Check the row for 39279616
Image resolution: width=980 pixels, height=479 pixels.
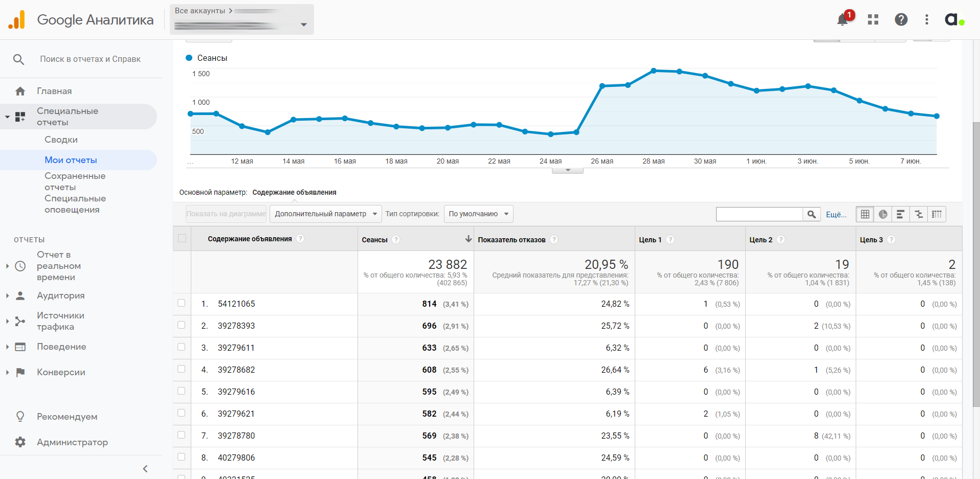click(x=181, y=391)
